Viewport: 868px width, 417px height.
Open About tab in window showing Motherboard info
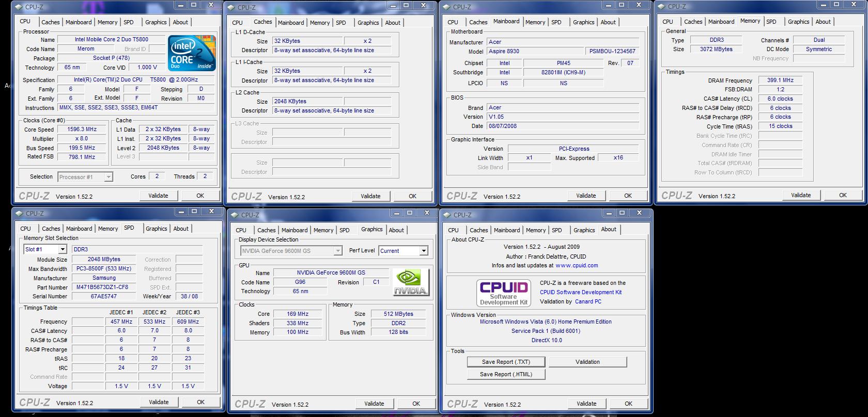pyautogui.click(x=608, y=22)
